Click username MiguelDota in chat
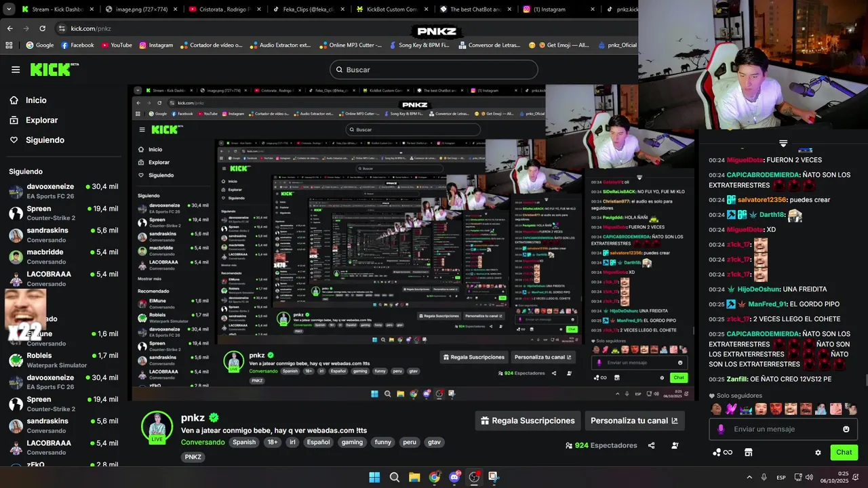This screenshot has height=488, width=868. click(x=745, y=160)
